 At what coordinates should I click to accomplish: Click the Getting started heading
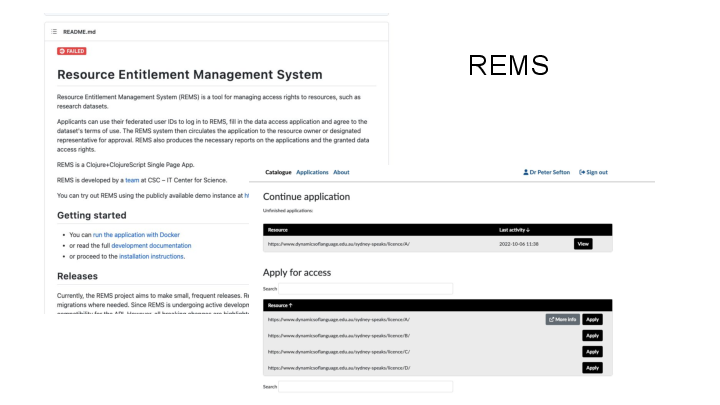(x=91, y=215)
